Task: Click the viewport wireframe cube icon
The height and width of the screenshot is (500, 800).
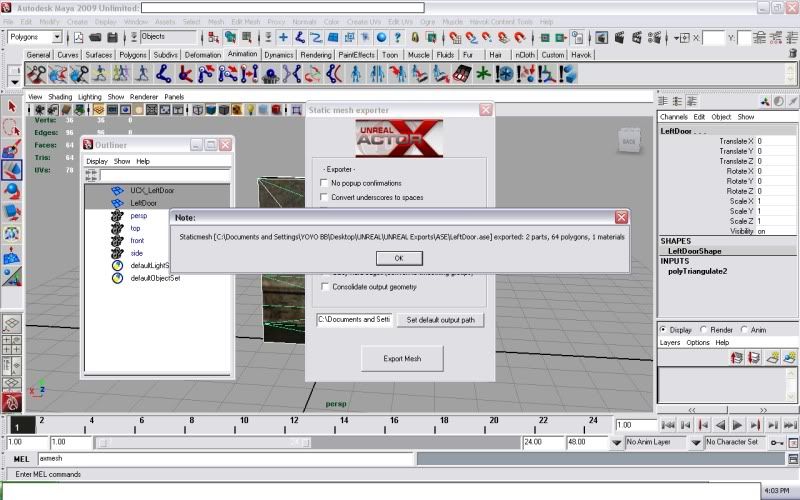Action: tap(198, 110)
